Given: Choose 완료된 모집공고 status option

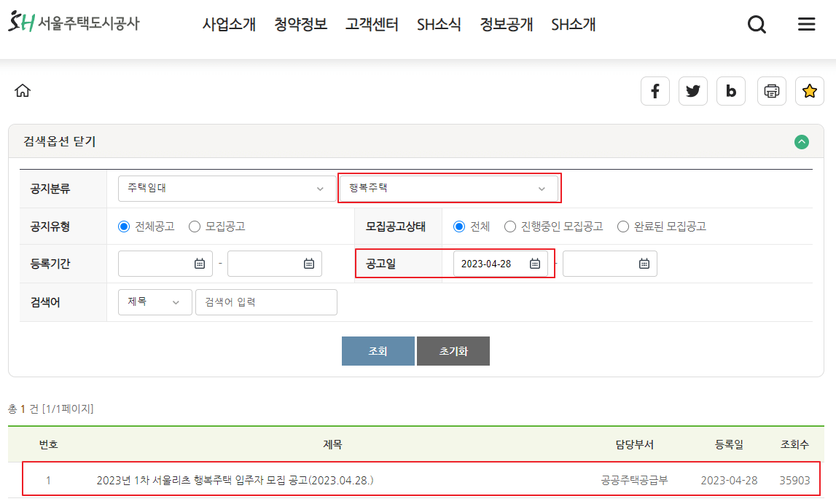Looking at the screenshot, I should tap(623, 225).
